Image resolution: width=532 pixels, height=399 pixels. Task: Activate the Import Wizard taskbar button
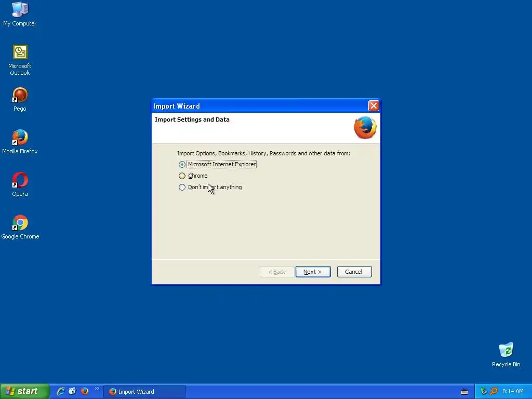pos(145,392)
